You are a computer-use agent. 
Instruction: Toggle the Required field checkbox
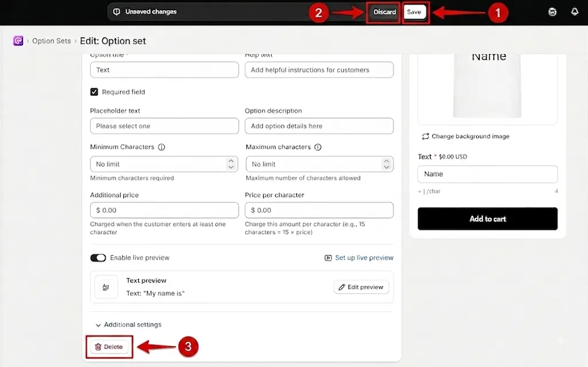point(94,92)
